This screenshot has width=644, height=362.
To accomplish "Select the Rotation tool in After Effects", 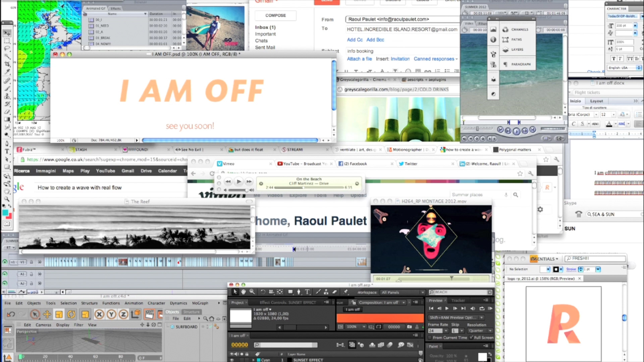I will coord(263,292).
